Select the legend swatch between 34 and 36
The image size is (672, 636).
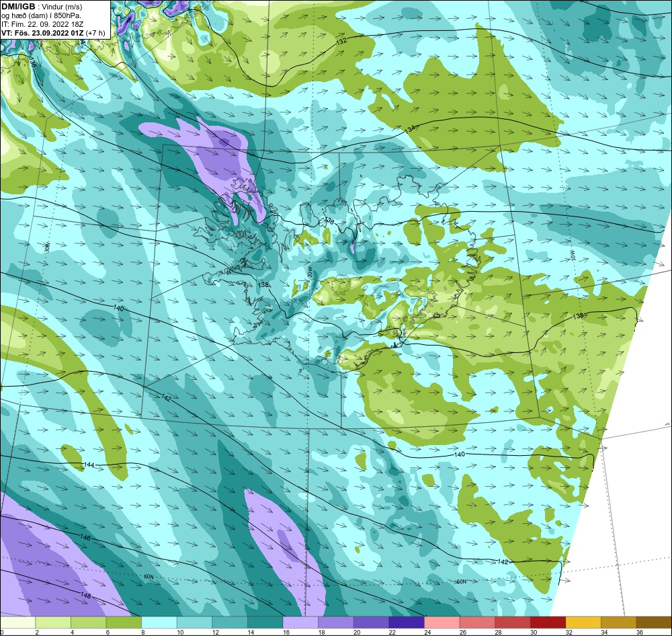(619, 623)
